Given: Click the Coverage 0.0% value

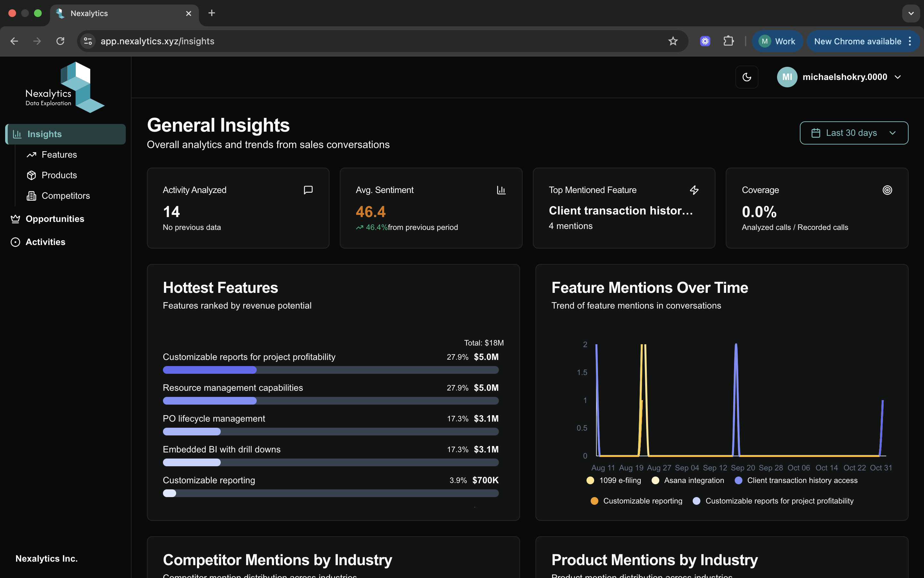Looking at the screenshot, I should coord(759,212).
